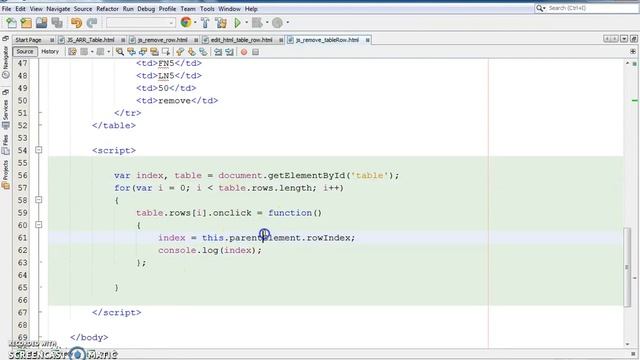Open the Profile Project dropdown arrow

[288, 22]
